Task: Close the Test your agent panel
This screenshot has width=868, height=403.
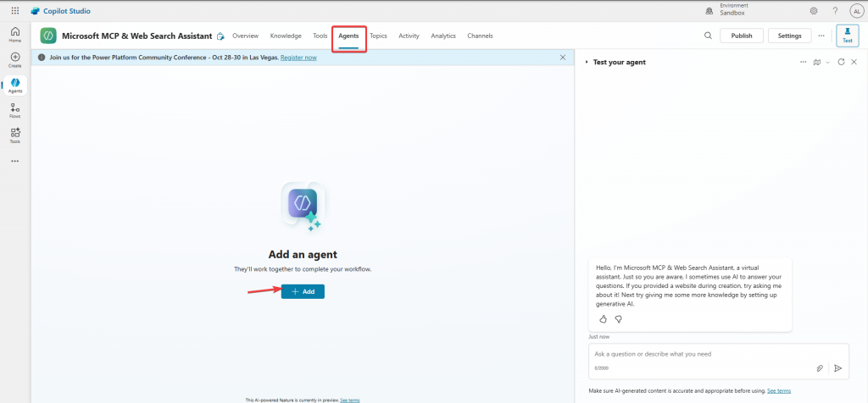Action: [854, 62]
